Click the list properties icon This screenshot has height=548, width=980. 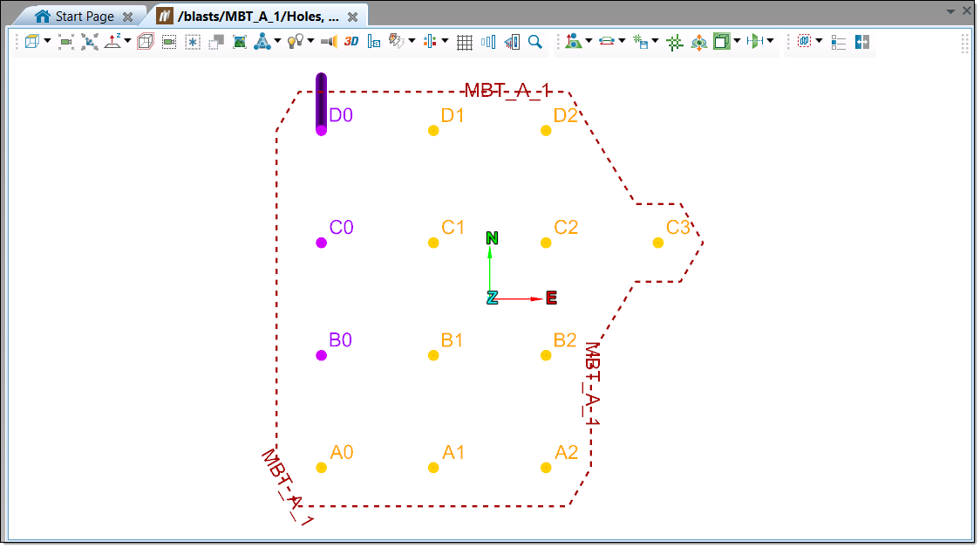(839, 42)
